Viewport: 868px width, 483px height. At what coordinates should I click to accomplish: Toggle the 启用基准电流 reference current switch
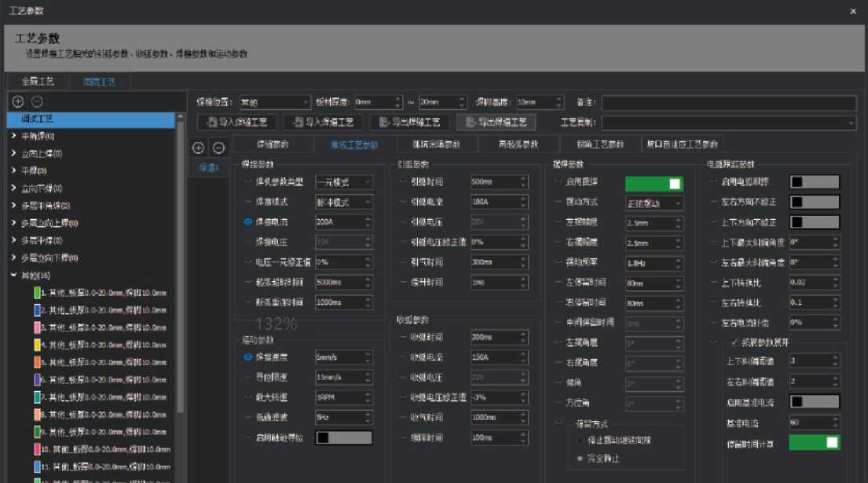pos(815,401)
